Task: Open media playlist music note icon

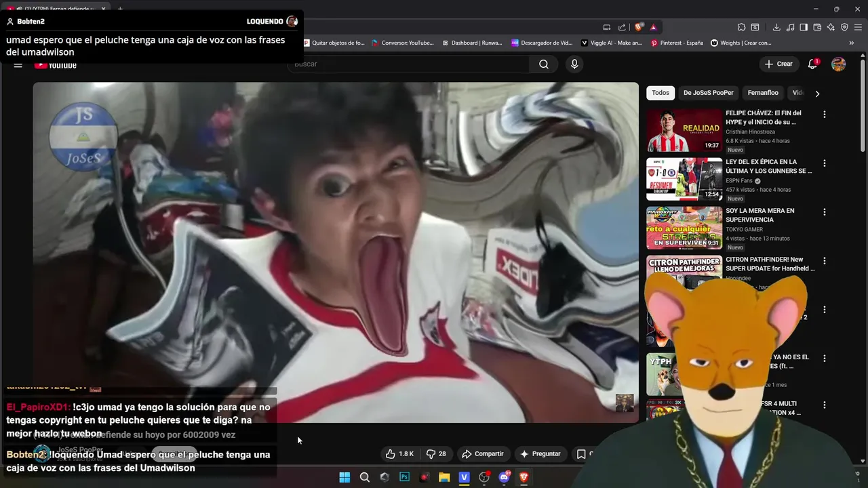Action: click(790, 27)
